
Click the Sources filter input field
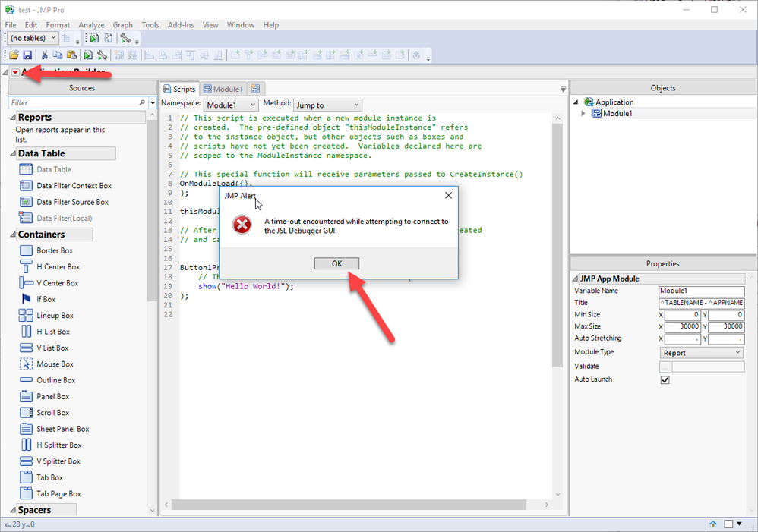[x=74, y=102]
